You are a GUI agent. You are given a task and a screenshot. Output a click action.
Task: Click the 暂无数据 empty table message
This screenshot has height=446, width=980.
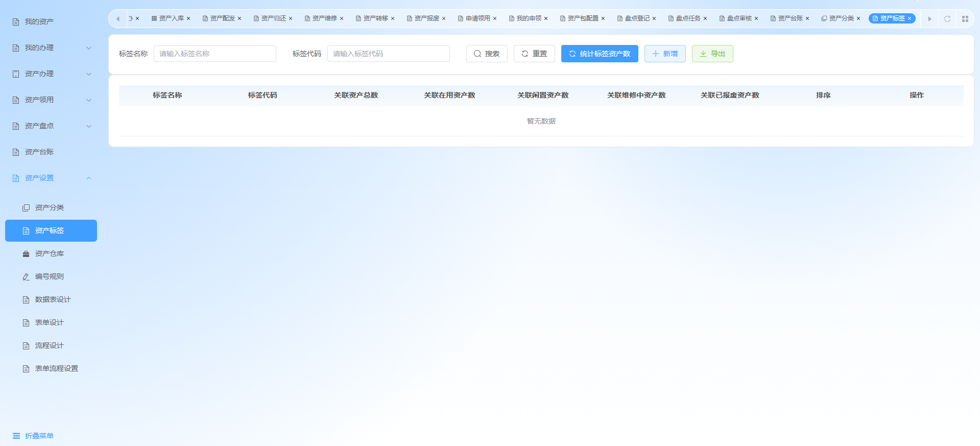(541, 121)
